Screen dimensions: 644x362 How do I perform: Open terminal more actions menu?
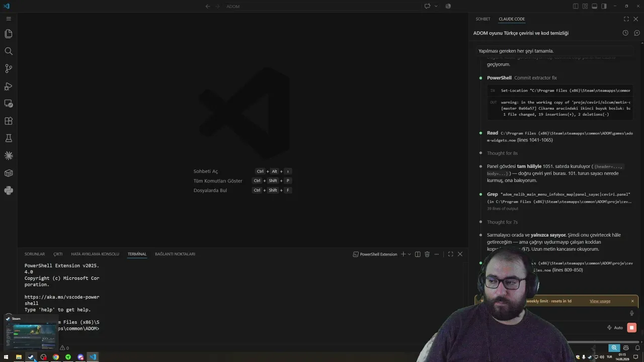point(437,254)
